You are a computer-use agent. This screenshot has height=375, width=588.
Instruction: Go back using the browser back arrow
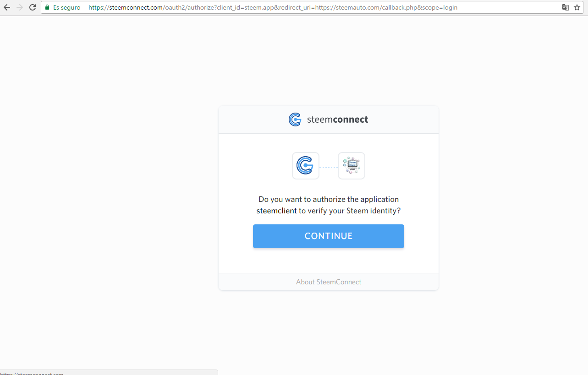coord(7,7)
